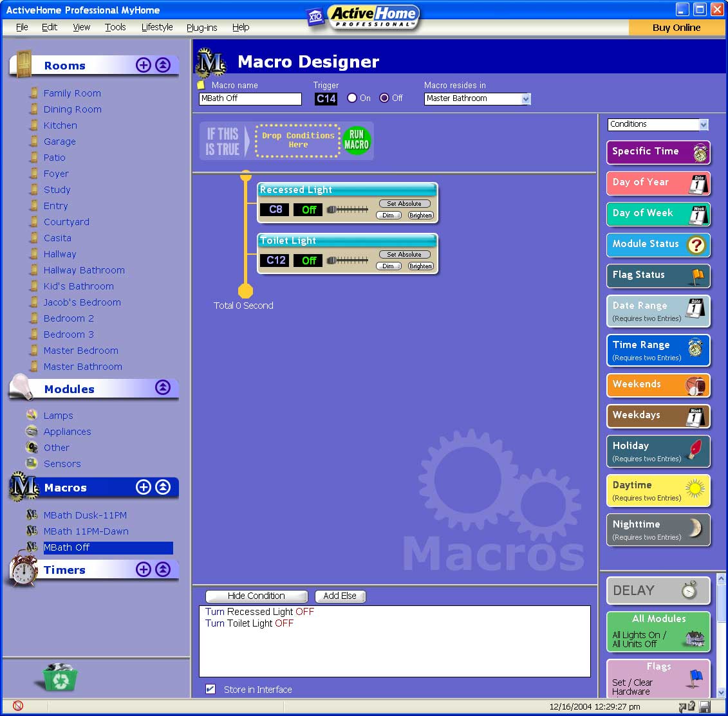The image size is (728, 716).
Task: Open the Macro resides in dropdown
Action: coord(526,99)
